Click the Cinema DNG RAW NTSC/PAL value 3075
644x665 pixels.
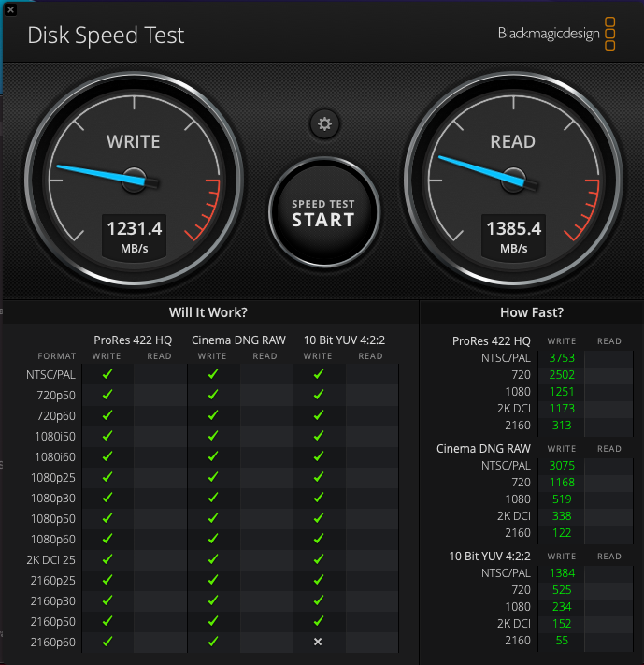(562, 466)
